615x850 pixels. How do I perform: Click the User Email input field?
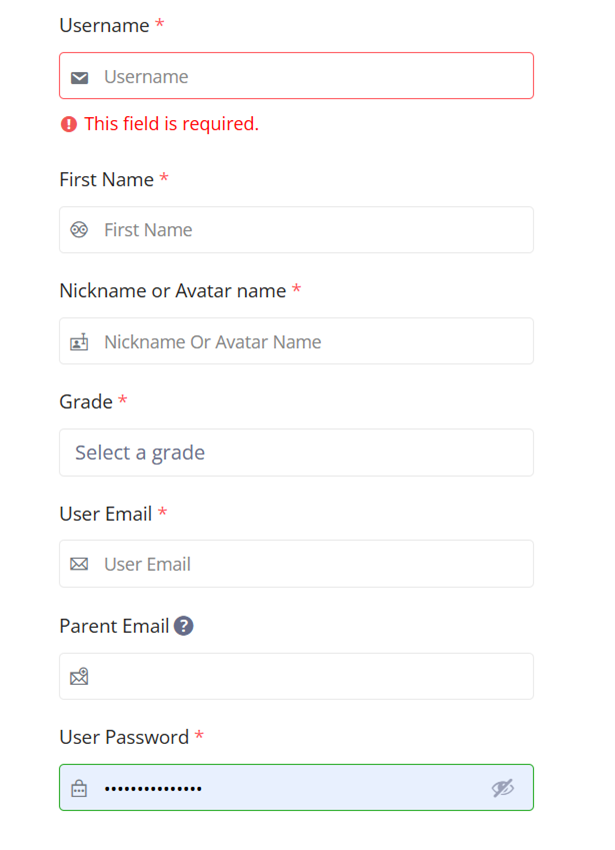(x=310, y=564)
